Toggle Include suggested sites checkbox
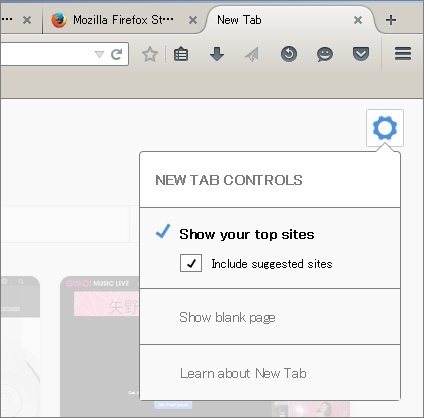Screen dimensions: 424x418 tap(191, 263)
